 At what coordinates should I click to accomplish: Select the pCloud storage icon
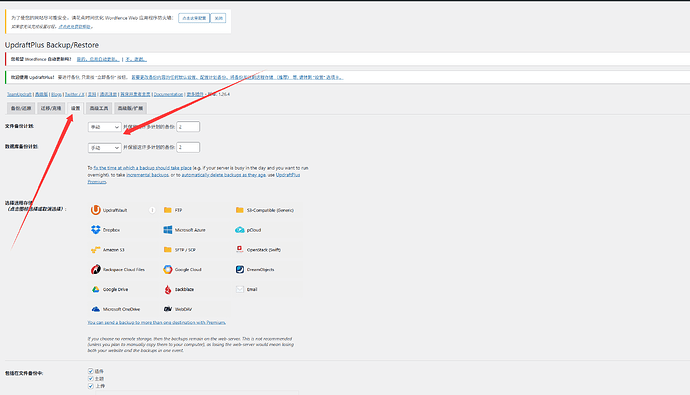tap(239, 230)
